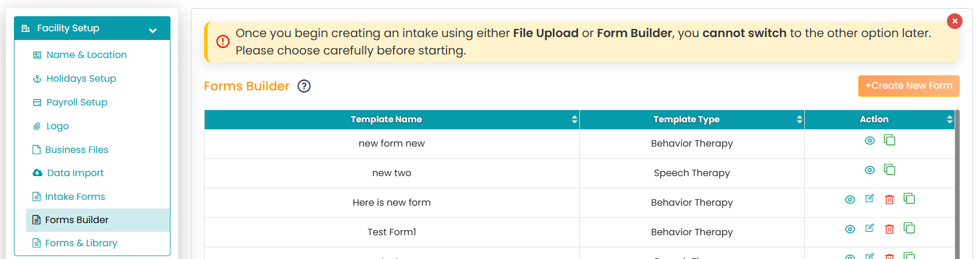
Task: Dismiss the warning with the red close button
Action: [954, 21]
